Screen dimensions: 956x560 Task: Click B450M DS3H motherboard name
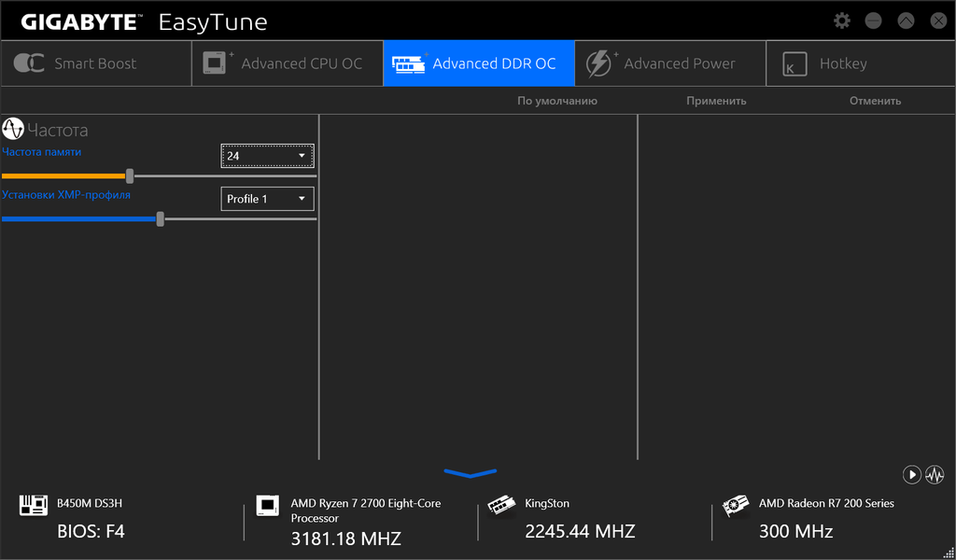[90, 503]
